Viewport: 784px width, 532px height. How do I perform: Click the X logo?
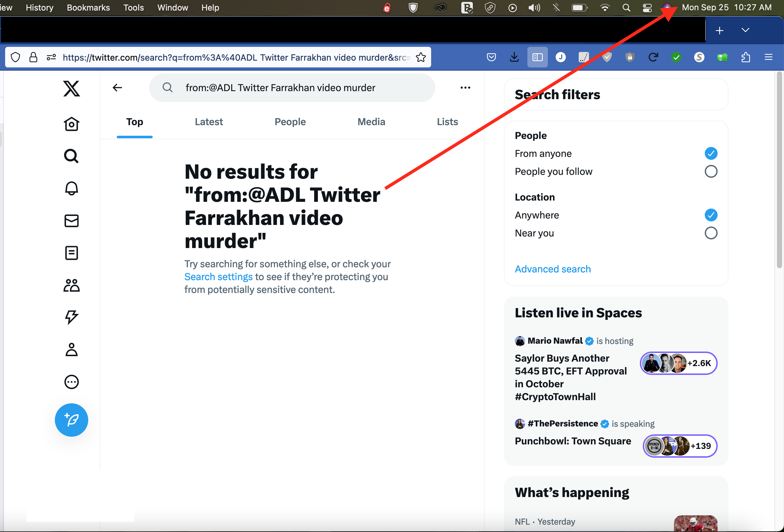click(x=71, y=88)
